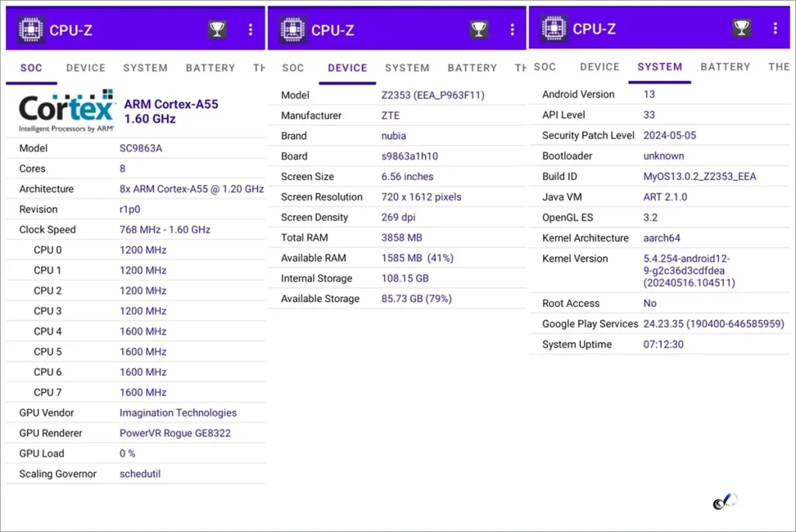This screenshot has height=532, width=796.
Task: Click 'ARM Cortex-A55 1.60 GHz' heading
Action: pos(171,112)
